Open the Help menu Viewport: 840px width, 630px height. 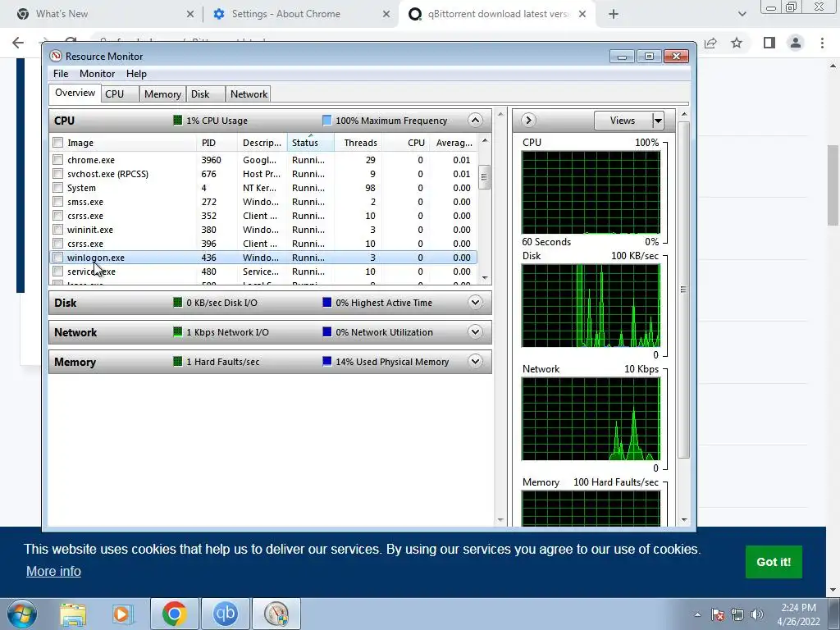pyautogui.click(x=136, y=74)
